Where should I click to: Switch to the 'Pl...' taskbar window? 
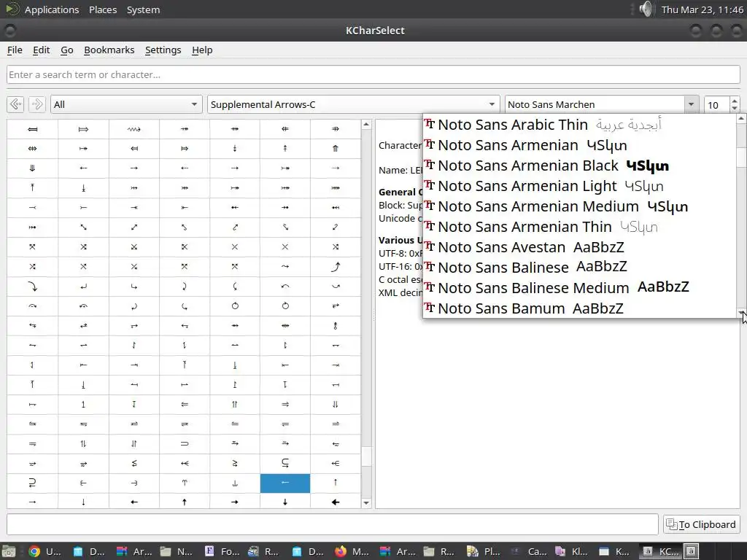(x=484, y=551)
